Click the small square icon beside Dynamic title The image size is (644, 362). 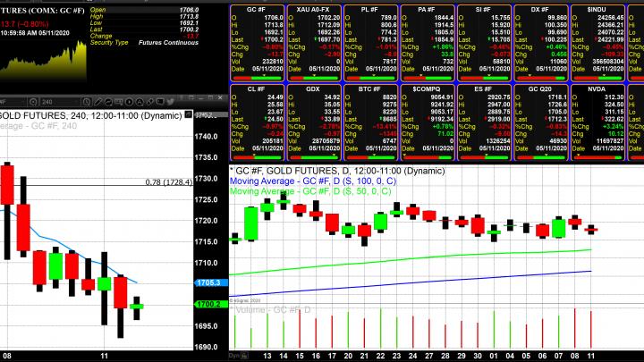(x=188, y=114)
